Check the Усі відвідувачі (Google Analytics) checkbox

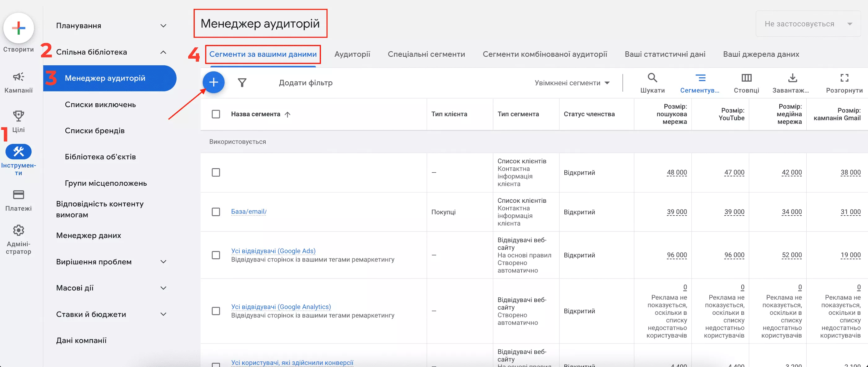[216, 311]
